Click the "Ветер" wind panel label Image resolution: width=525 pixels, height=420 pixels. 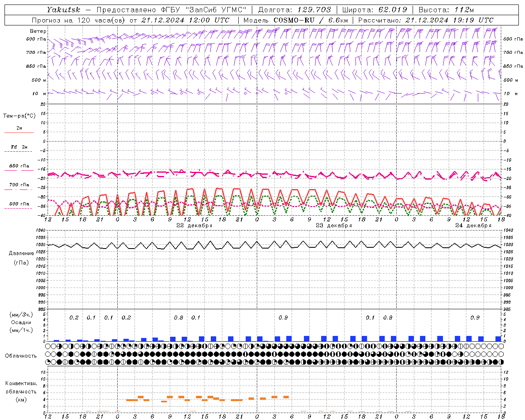(38, 31)
